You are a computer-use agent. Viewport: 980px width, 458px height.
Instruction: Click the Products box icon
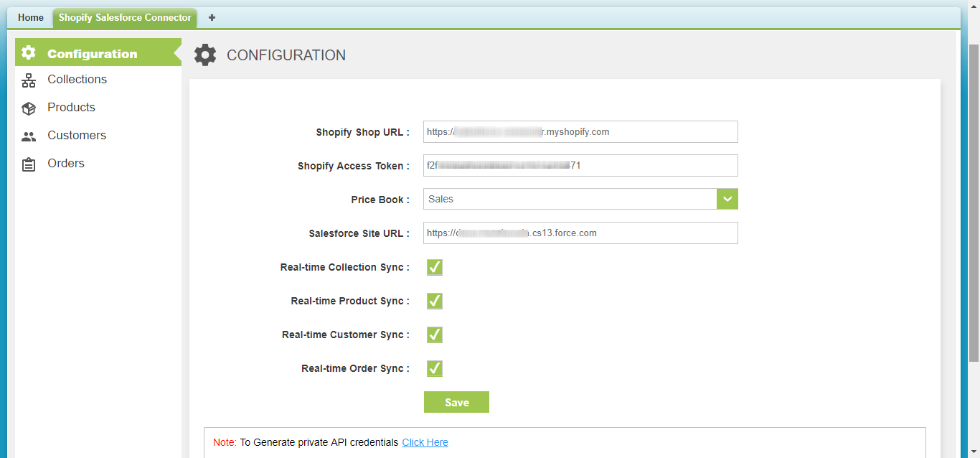(x=29, y=108)
